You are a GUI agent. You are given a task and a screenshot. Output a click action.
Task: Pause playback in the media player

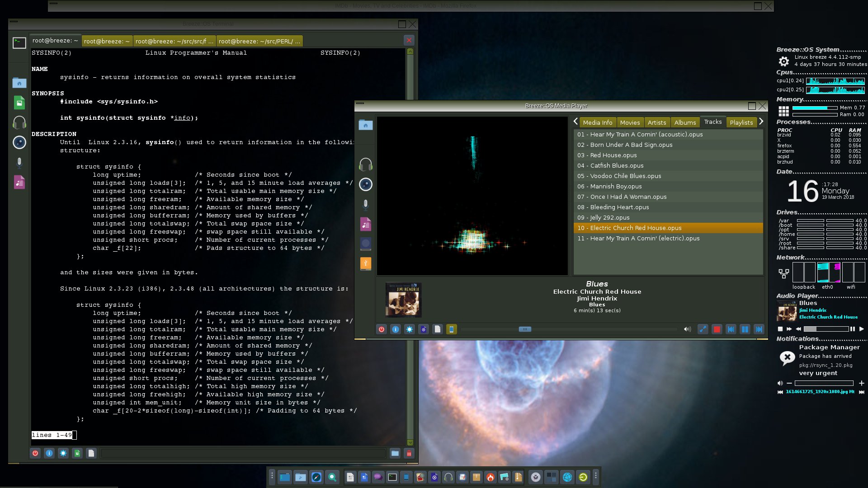745,329
